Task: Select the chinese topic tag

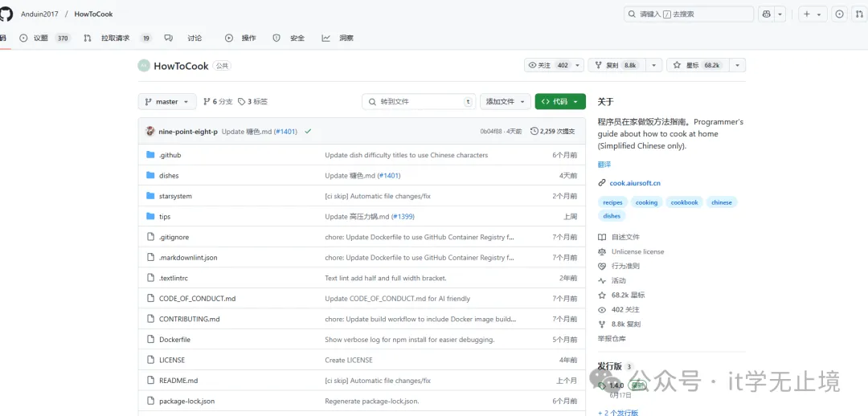Action: tap(721, 202)
